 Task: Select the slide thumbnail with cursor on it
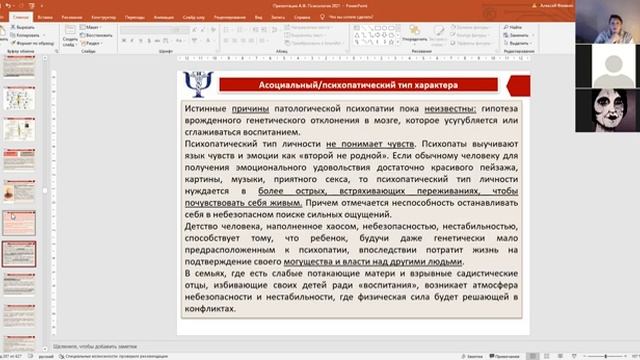click(19, 223)
